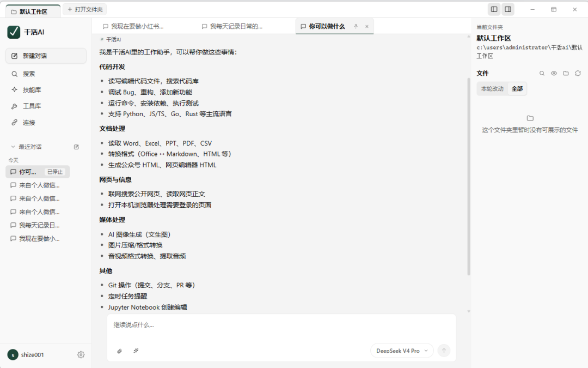
Task: Click the 代码开发 heading
Action: [x=112, y=67]
